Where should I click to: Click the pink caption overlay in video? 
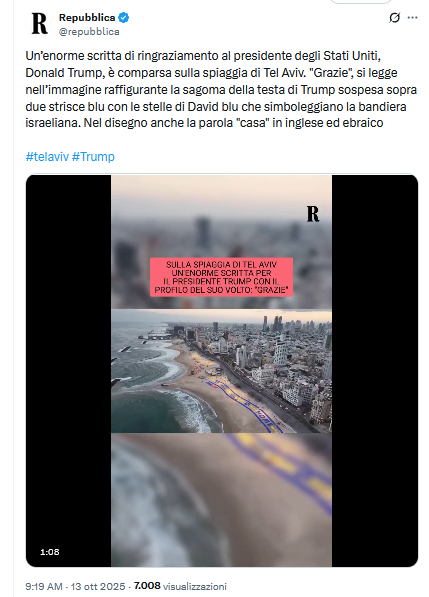click(x=221, y=277)
